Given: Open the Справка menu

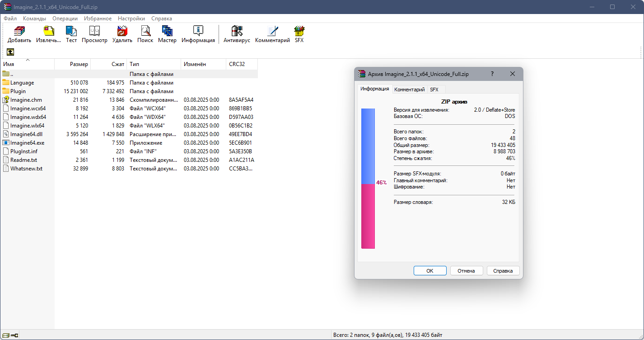Looking at the screenshot, I should tap(162, 19).
